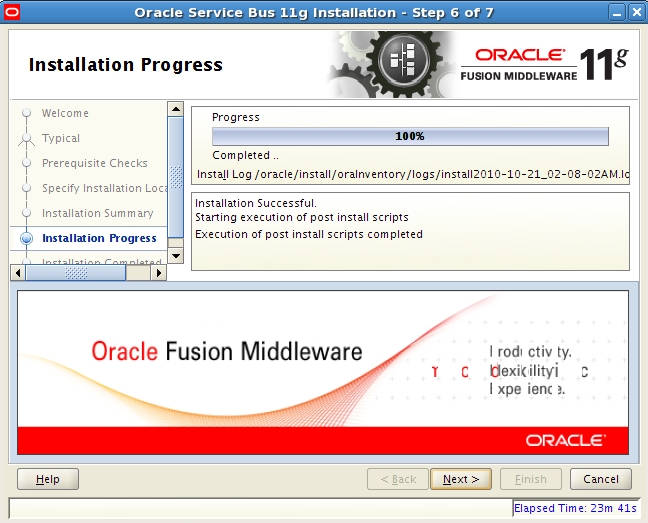This screenshot has height=523, width=648.
Task: Click the Next button
Action: [x=461, y=479]
